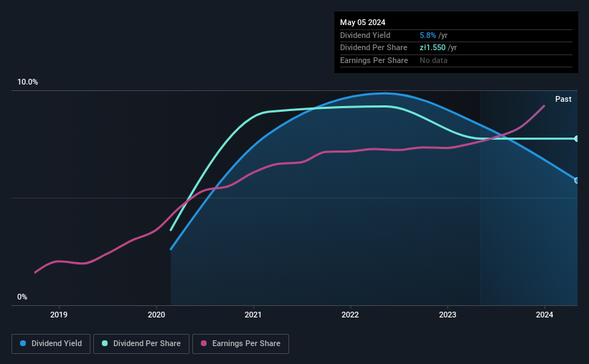Viewport: 589px width, 364px height.
Task: Click the 2022 axis label
Action: click(x=350, y=315)
